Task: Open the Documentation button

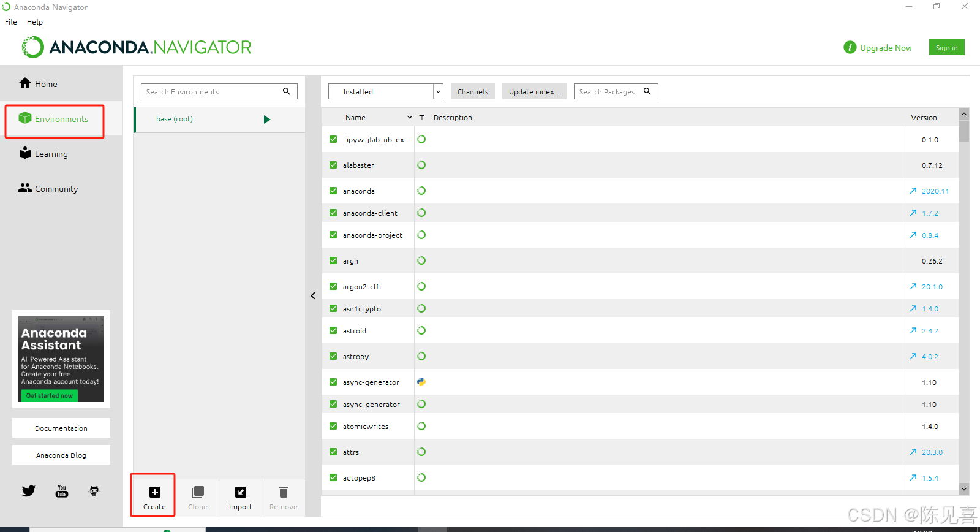Action: tap(61, 428)
